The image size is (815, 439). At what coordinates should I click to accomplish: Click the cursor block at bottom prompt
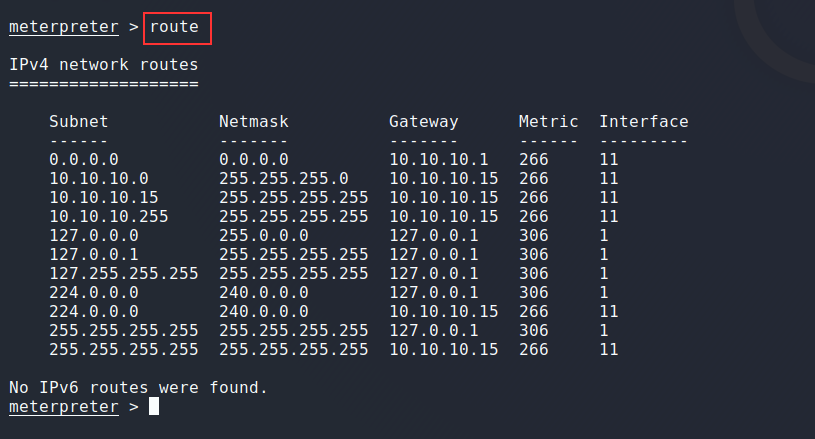click(154, 406)
